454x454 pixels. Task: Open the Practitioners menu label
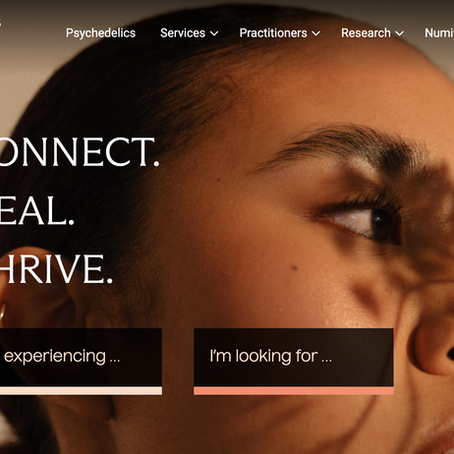point(273,33)
